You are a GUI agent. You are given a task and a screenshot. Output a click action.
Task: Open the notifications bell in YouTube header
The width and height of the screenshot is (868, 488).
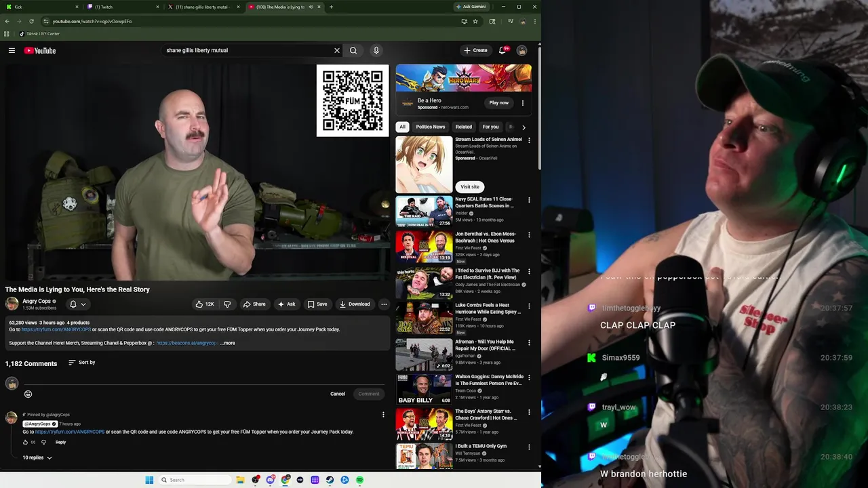[x=502, y=50]
